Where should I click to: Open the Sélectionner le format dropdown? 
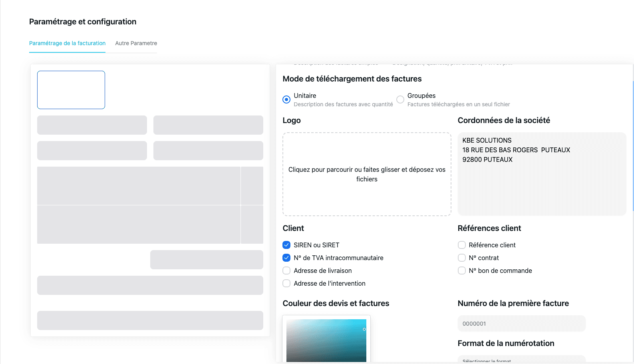point(521,360)
